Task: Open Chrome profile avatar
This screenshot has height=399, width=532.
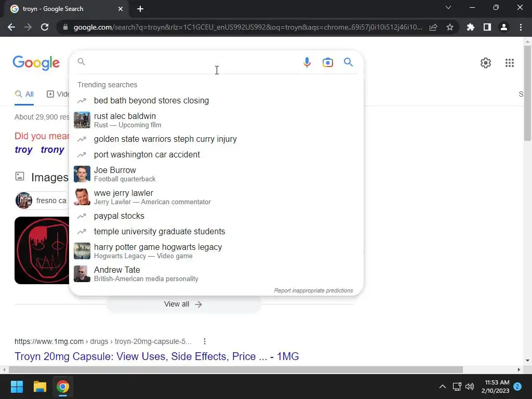Action: click(503, 27)
